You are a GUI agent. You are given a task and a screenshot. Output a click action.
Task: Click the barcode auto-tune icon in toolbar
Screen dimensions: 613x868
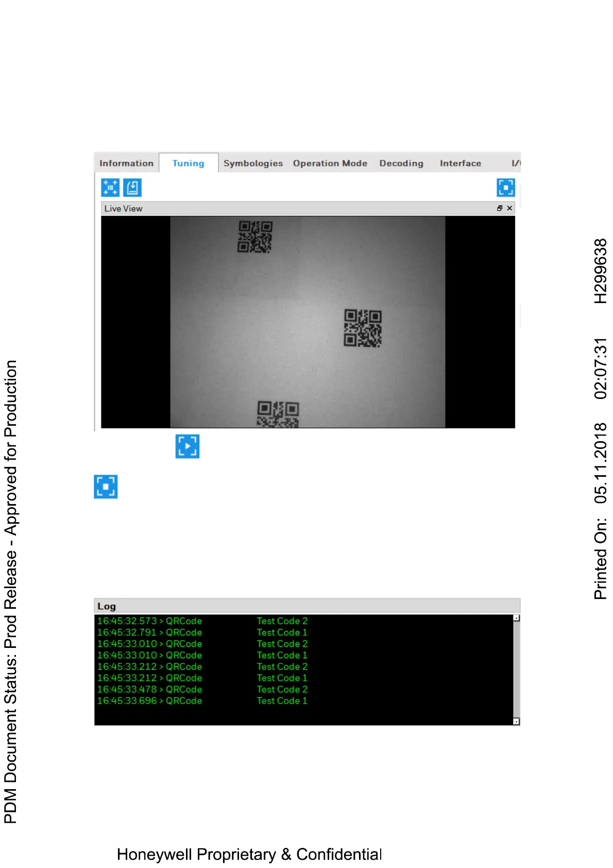[x=110, y=188]
